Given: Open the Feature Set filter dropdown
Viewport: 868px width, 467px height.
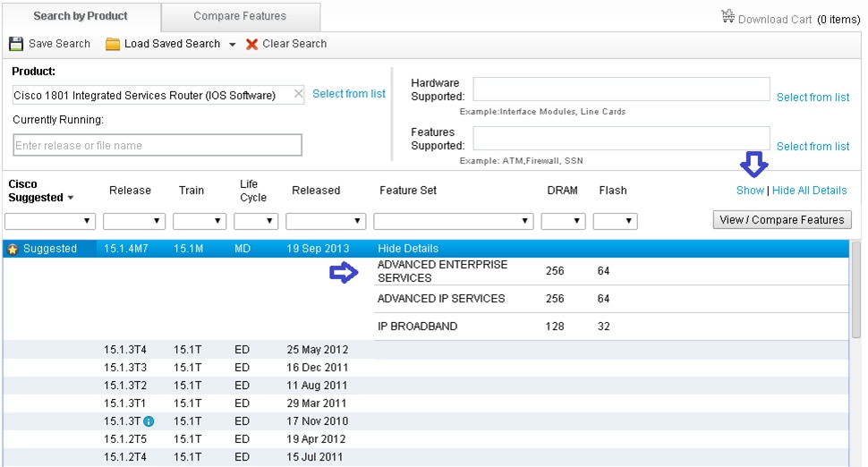Looking at the screenshot, I should coord(454,221).
